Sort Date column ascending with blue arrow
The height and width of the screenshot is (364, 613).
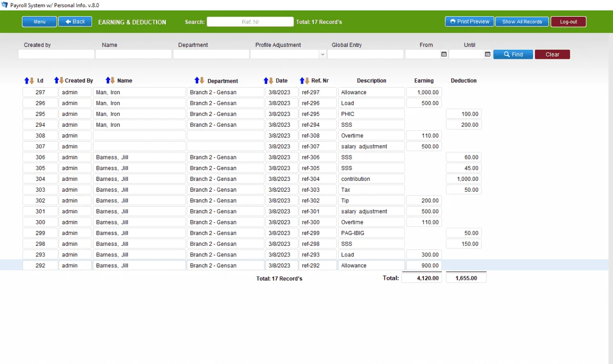[266, 80]
